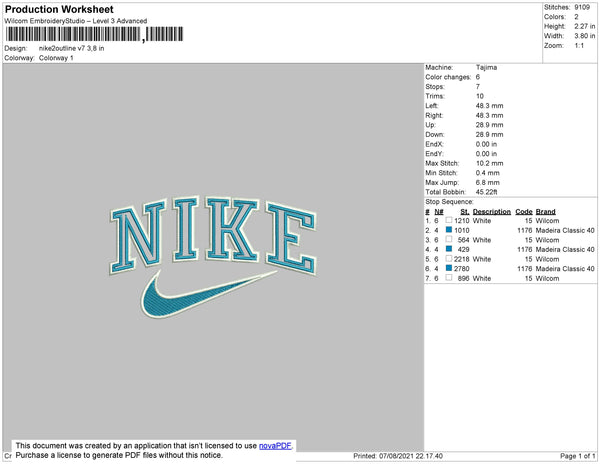Click the Stitches count 9109

[x=582, y=7]
